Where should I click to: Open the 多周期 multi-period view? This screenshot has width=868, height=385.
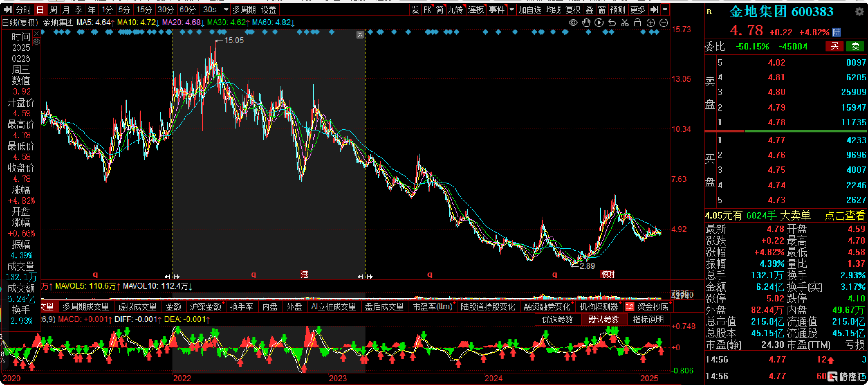click(x=244, y=9)
